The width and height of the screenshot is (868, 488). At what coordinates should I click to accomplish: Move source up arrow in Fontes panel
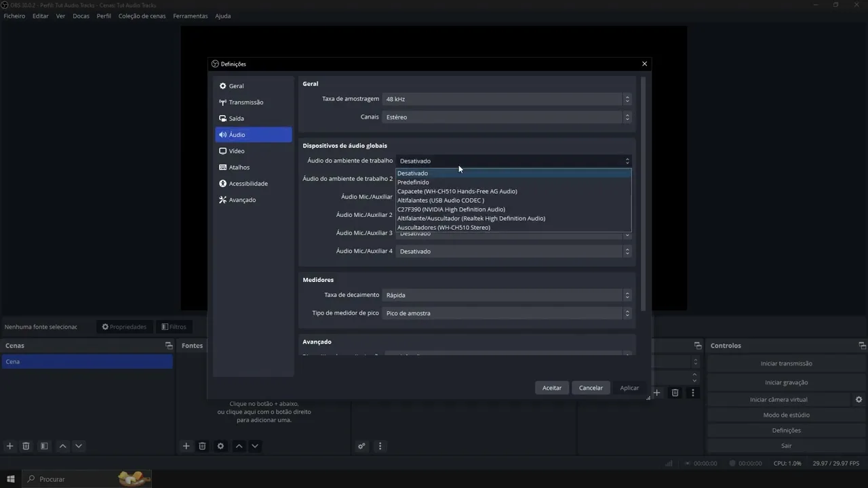239,446
